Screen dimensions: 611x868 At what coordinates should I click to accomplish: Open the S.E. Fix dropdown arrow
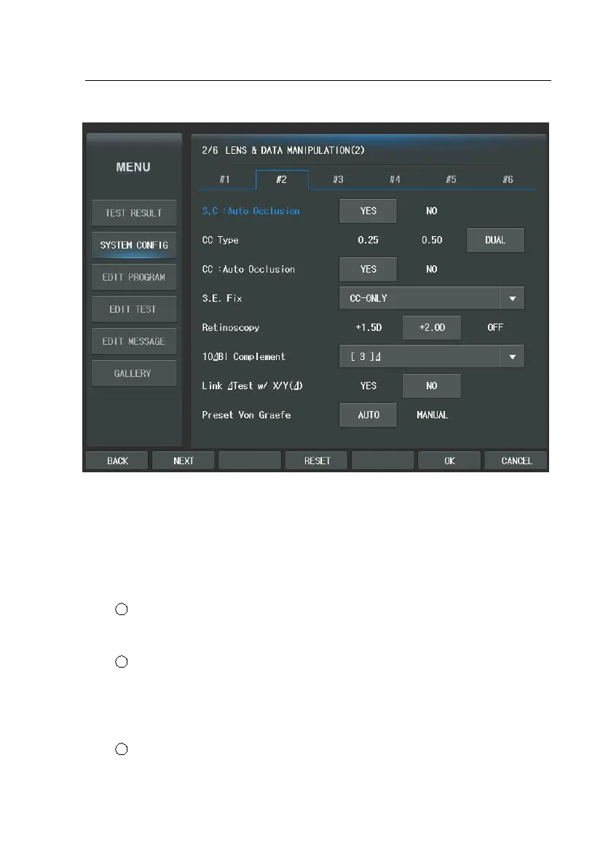point(513,298)
